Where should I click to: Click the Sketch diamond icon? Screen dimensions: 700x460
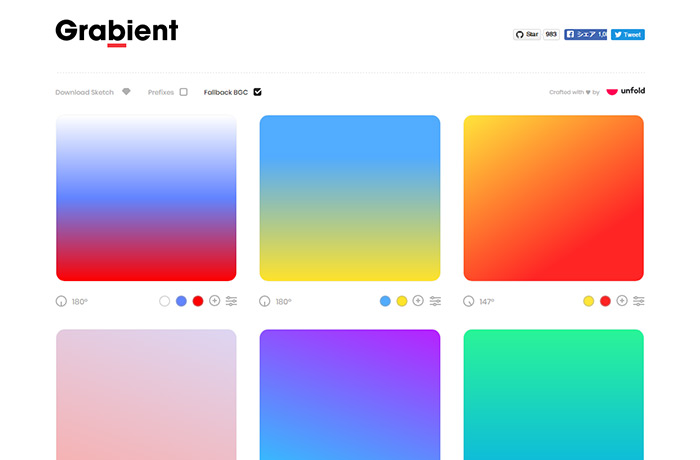pyautogui.click(x=126, y=92)
